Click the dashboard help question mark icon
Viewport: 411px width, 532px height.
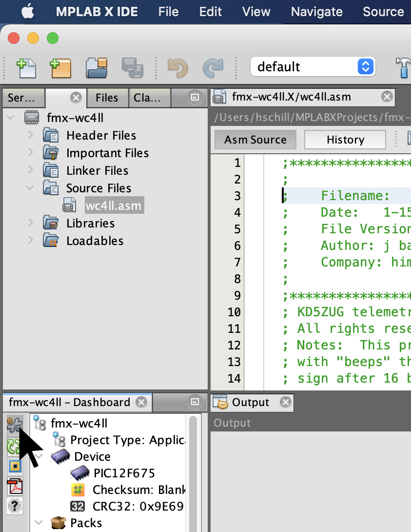click(15, 506)
